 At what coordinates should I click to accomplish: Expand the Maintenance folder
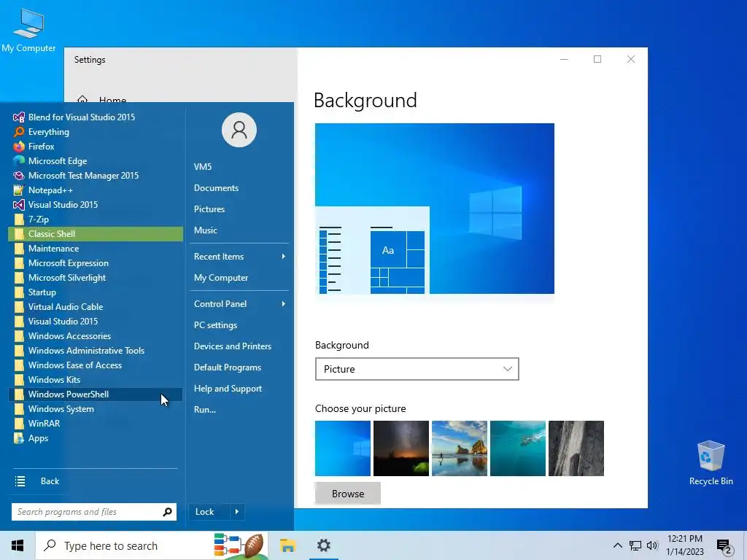(96, 249)
